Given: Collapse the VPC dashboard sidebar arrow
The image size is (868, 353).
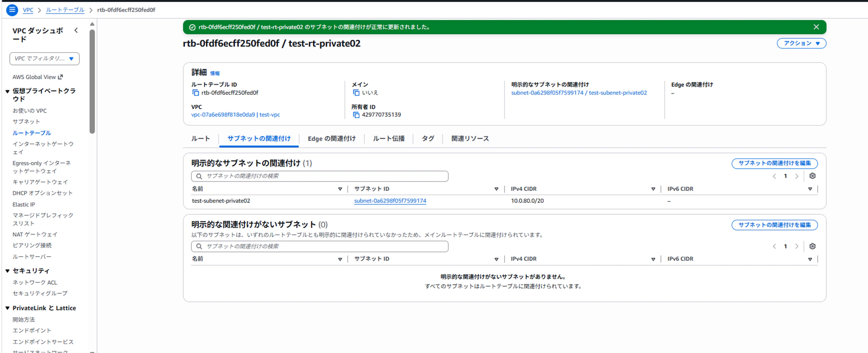Looking at the screenshot, I should (x=76, y=30).
